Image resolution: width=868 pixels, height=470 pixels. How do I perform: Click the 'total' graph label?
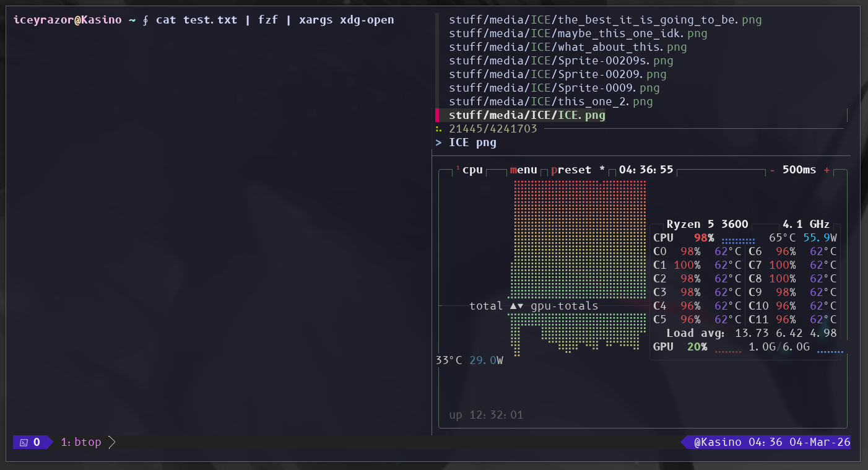pos(486,306)
